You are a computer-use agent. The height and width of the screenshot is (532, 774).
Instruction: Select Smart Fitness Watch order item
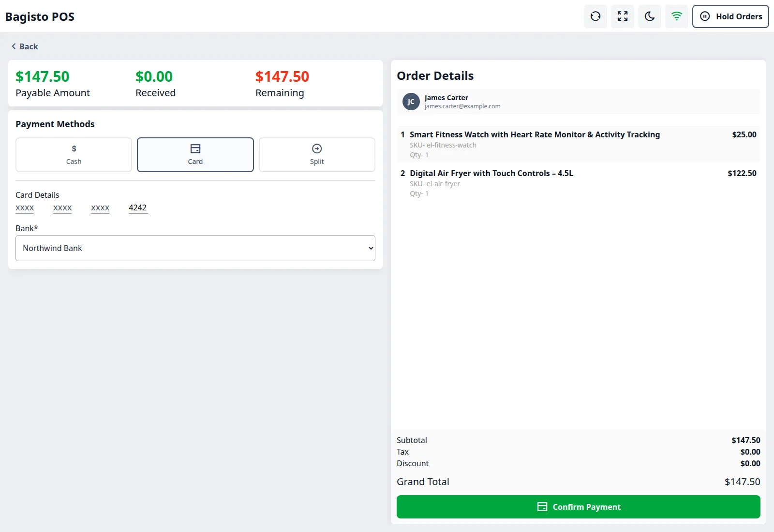579,144
